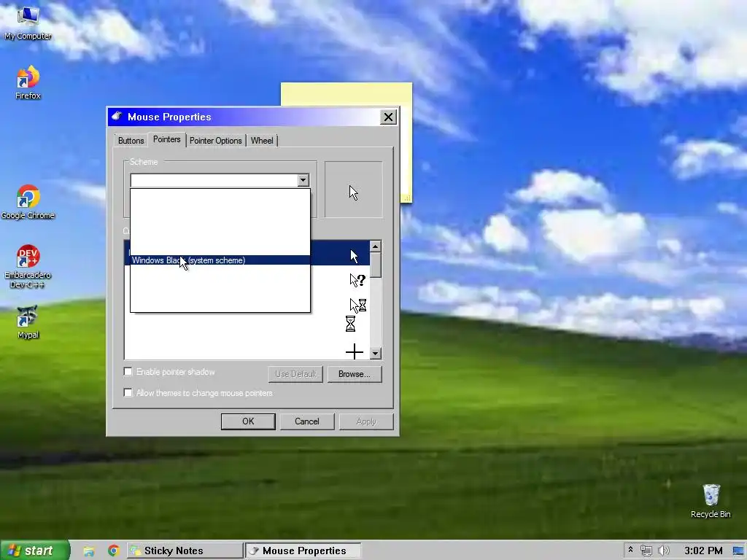Select the Help Select pointer with question mark
747x560 pixels.
(357, 280)
